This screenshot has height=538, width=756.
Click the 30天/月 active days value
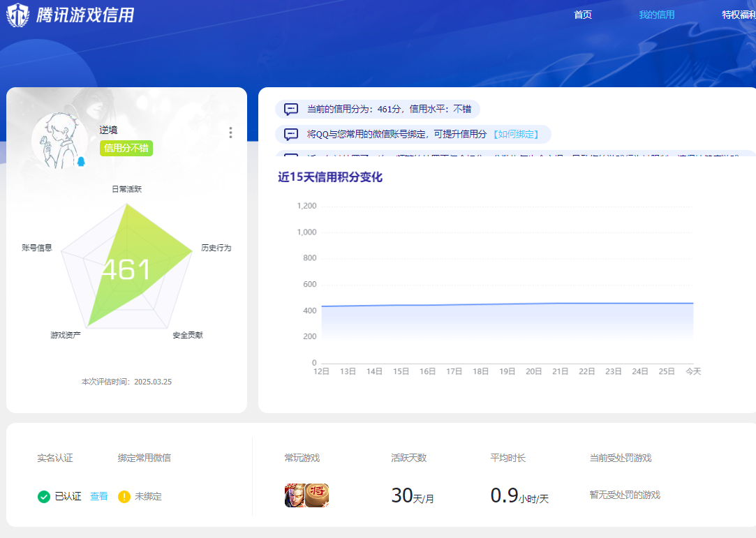[x=413, y=495]
